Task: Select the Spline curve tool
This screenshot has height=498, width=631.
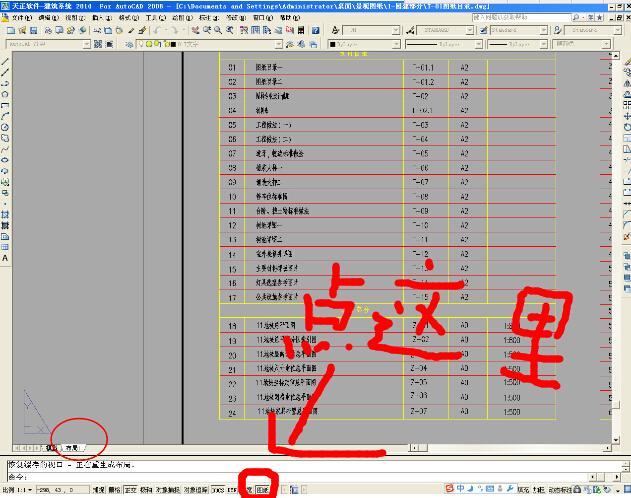Action: point(5,150)
